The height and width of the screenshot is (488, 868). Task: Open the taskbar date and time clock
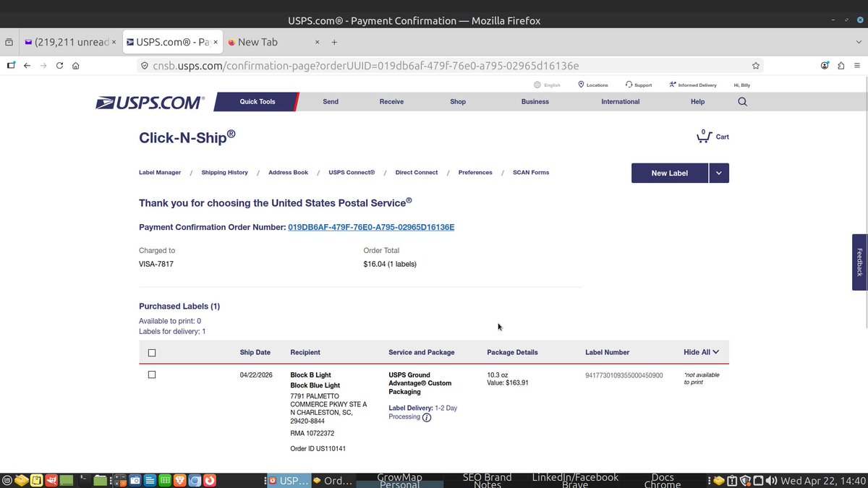pos(823,481)
